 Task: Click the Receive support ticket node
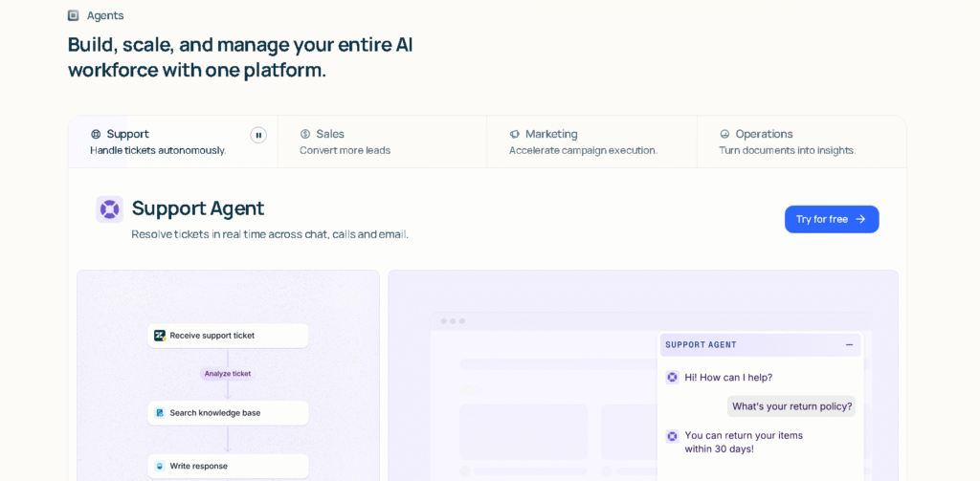tap(228, 336)
